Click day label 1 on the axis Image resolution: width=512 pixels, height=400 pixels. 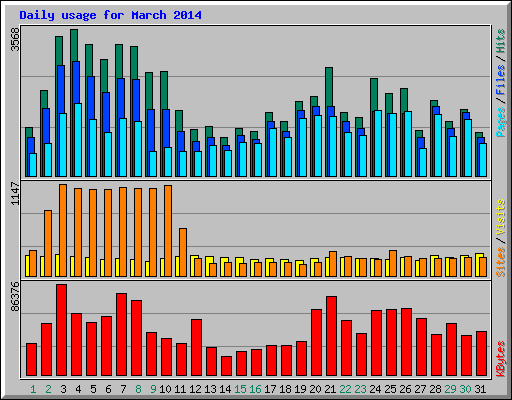coord(33,389)
